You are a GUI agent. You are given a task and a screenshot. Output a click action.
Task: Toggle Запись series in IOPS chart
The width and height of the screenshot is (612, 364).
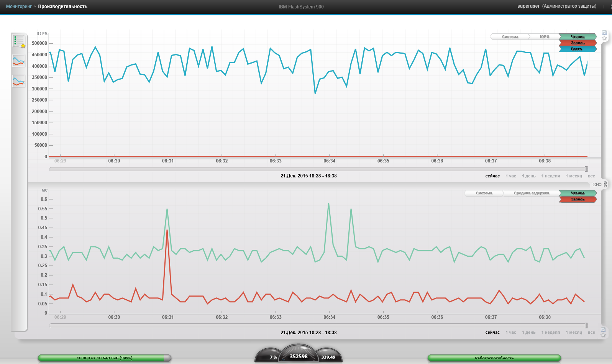coord(578,43)
